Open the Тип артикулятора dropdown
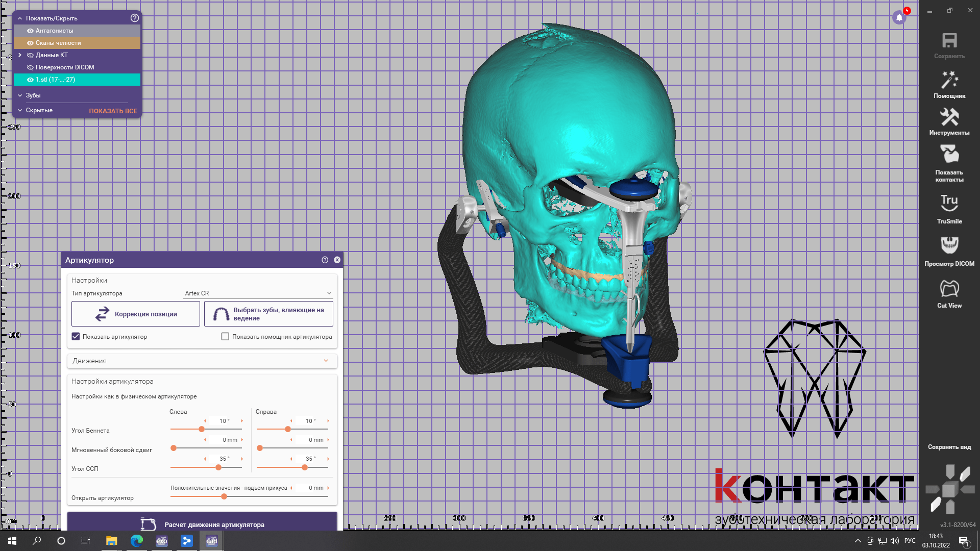The width and height of the screenshot is (980, 551). pyautogui.click(x=258, y=293)
